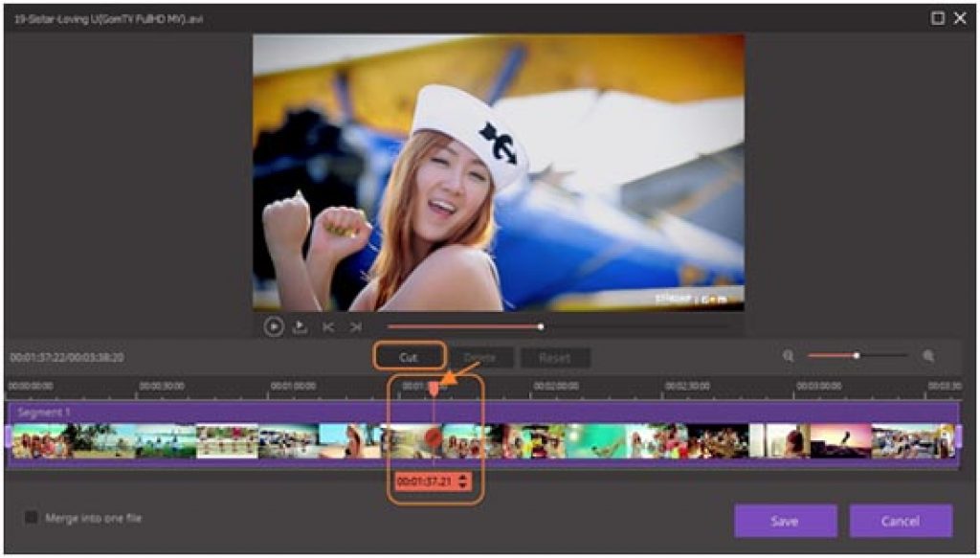Click the previous frame icon

pos(328,325)
